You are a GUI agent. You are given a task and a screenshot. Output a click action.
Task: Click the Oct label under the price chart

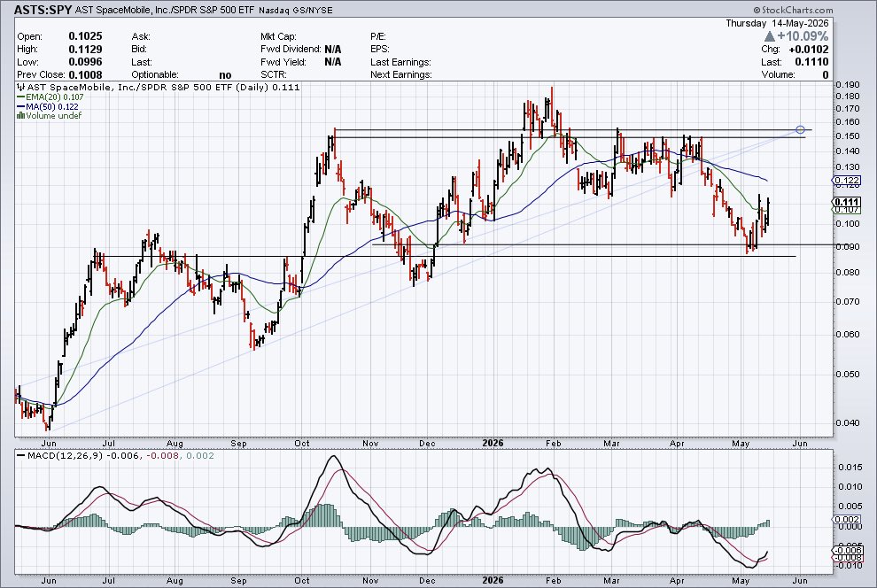tap(302, 444)
